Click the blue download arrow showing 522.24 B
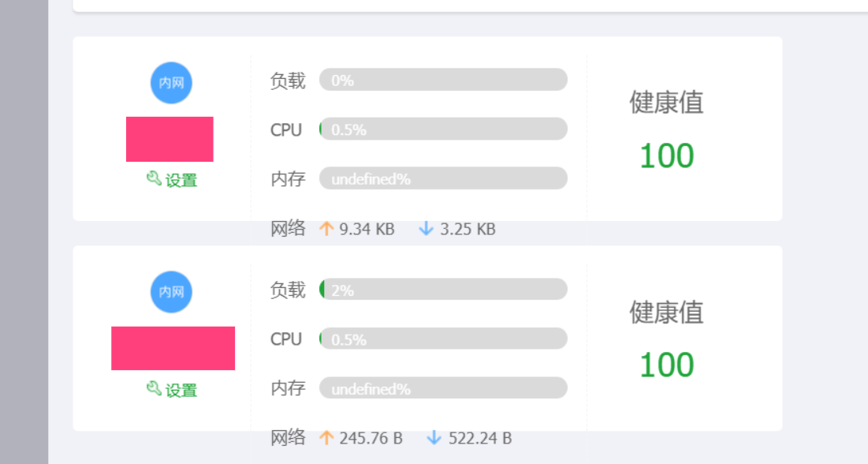This screenshot has width=868, height=464. coord(434,438)
